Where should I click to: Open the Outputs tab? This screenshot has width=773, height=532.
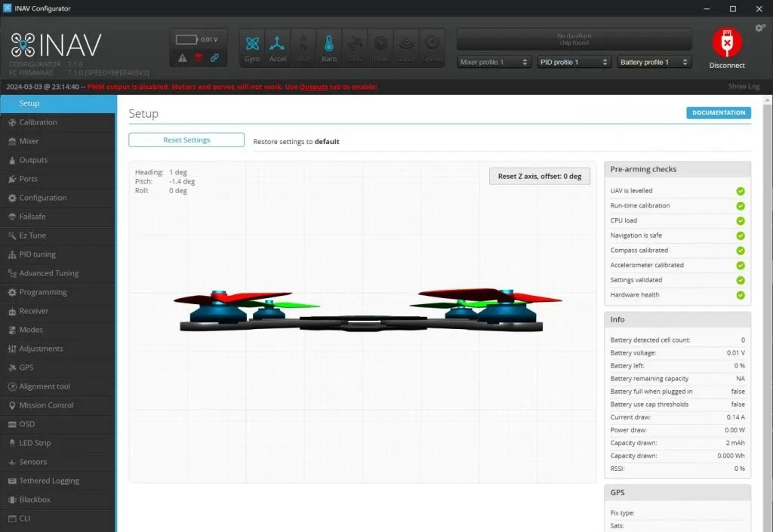pos(58,160)
